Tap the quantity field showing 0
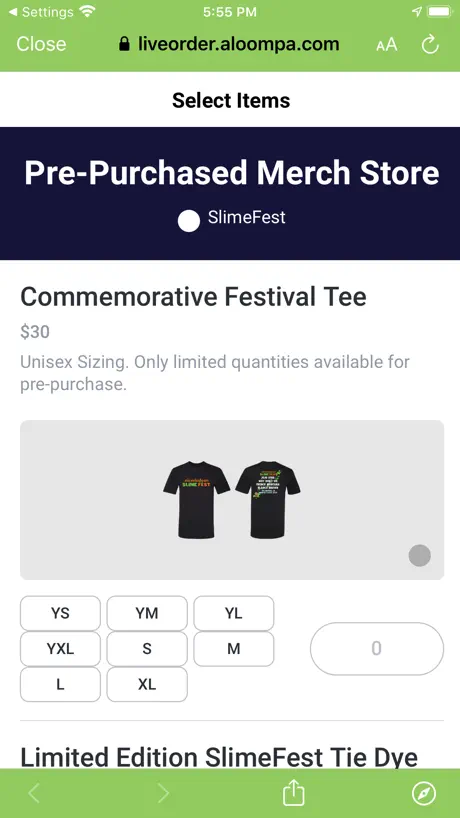Image resolution: width=460 pixels, height=818 pixels. [x=377, y=648]
